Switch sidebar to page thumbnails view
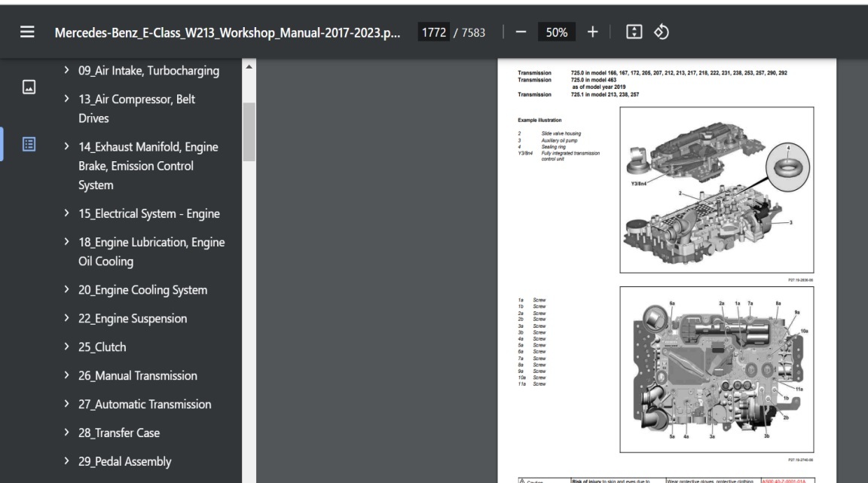 [29, 87]
